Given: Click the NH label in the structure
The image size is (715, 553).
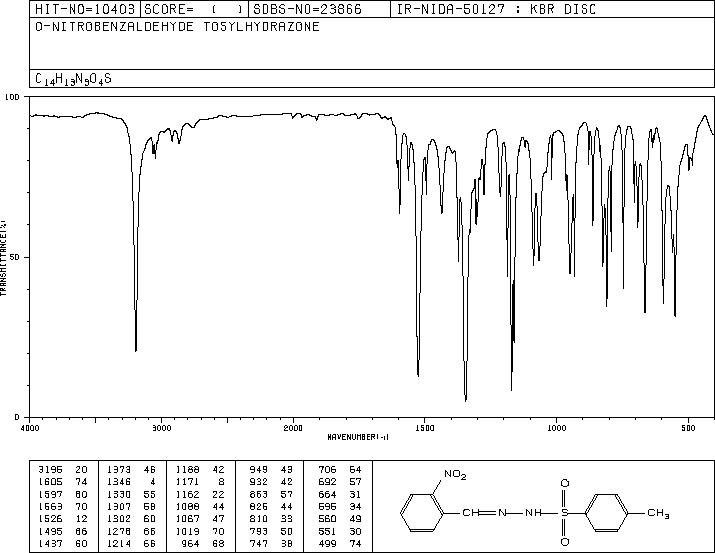Looking at the screenshot, I should coord(533,513).
